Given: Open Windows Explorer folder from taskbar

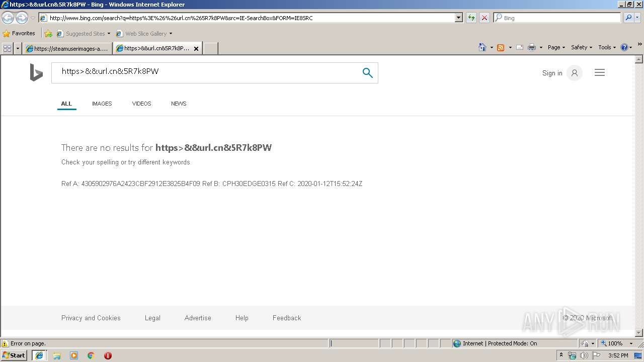Looking at the screenshot, I should click(x=57, y=355).
